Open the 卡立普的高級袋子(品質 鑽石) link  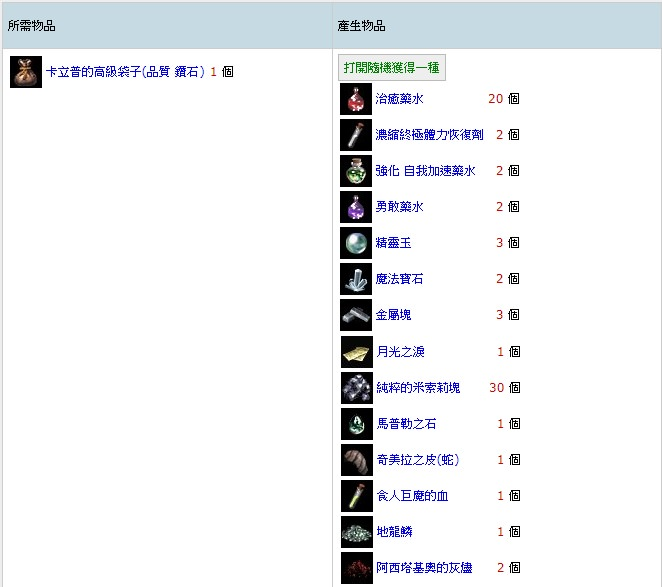click(x=125, y=72)
